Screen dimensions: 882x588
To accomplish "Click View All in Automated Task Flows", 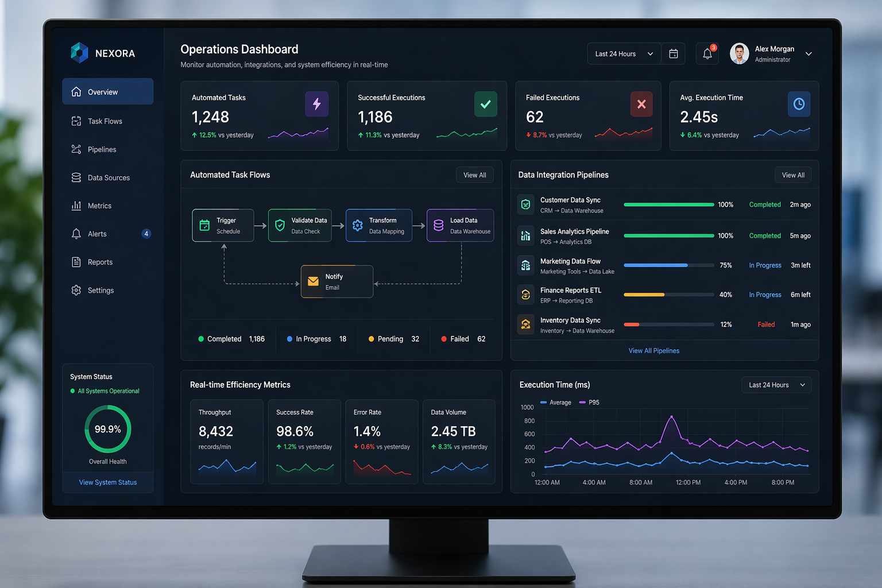I will pyautogui.click(x=475, y=175).
